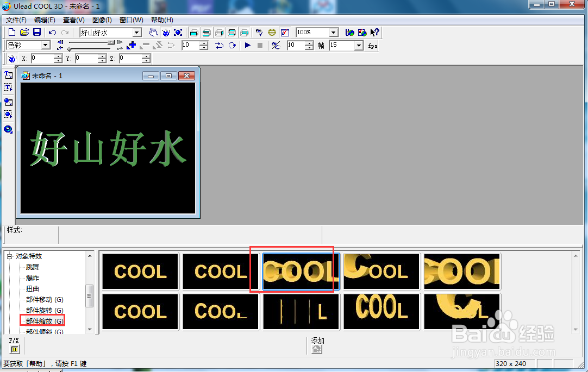The image size is (588, 372).
Task: Open the object list dropdown showing 好山好水
Action: tap(137, 33)
